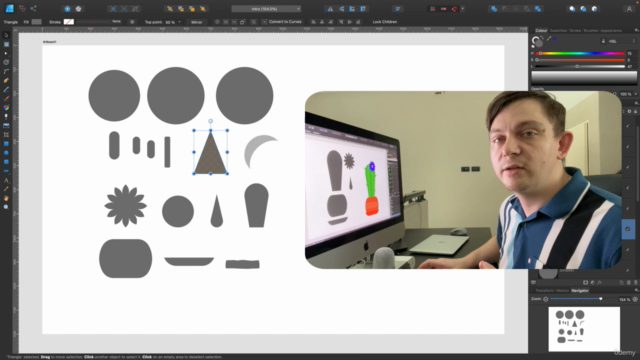The height and width of the screenshot is (360, 640).
Task: Select the View hand tool
Action: [x=6, y=198]
